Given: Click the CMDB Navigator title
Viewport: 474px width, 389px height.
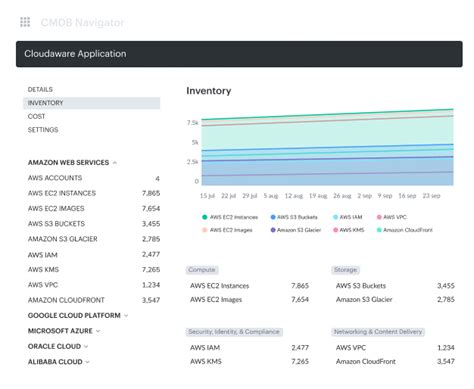Looking at the screenshot, I should click(x=82, y=22).
